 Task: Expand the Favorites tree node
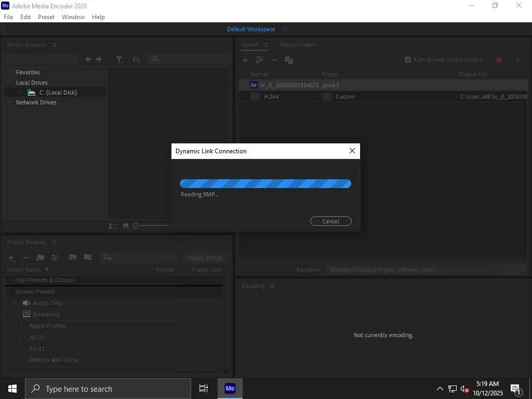click(x=9, y=72)
